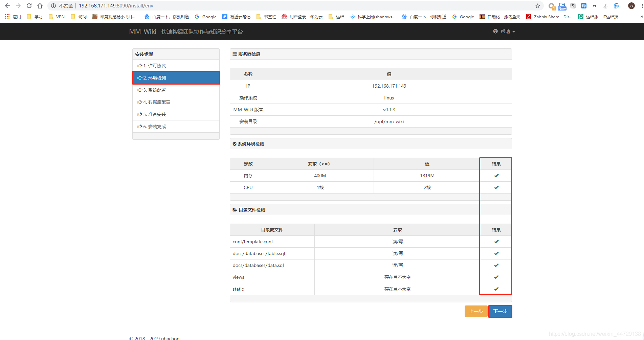Click the operating system value linux
Image resolution: width=644 pixels, height=340 pixels.
(389, 98)
